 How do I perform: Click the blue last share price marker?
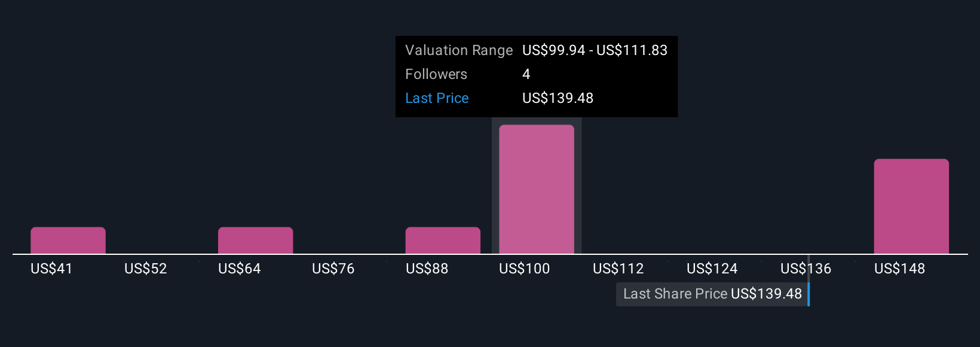coord(808,294)
